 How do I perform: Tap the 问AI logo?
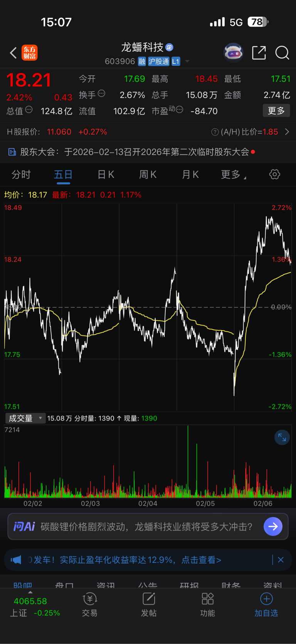pyautogui.click(x=24, y=526)
